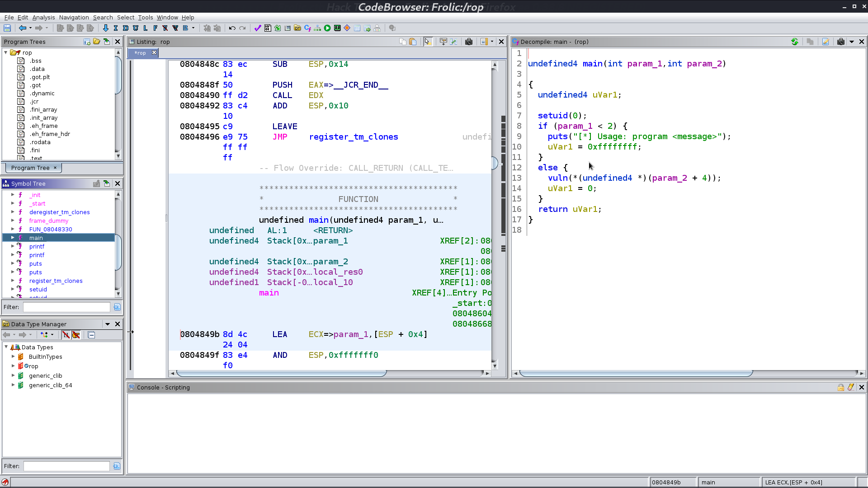
Task: Select the .rodata section in Program Trees
Action: 40,142
